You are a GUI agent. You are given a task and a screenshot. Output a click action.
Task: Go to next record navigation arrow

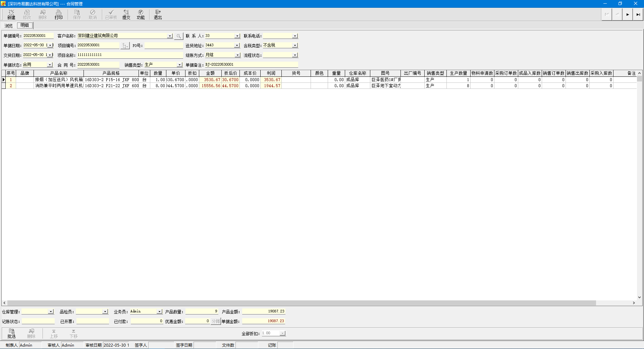click(628, 14)
